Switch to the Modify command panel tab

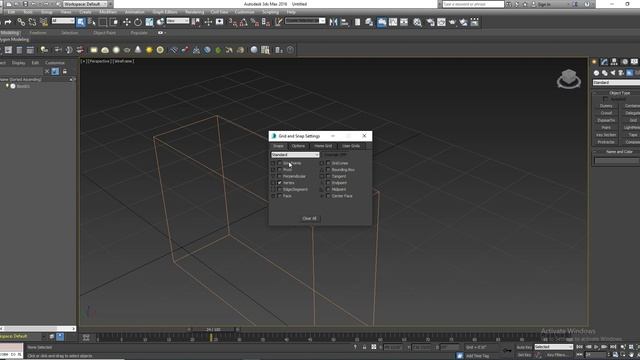pos(604,62)
